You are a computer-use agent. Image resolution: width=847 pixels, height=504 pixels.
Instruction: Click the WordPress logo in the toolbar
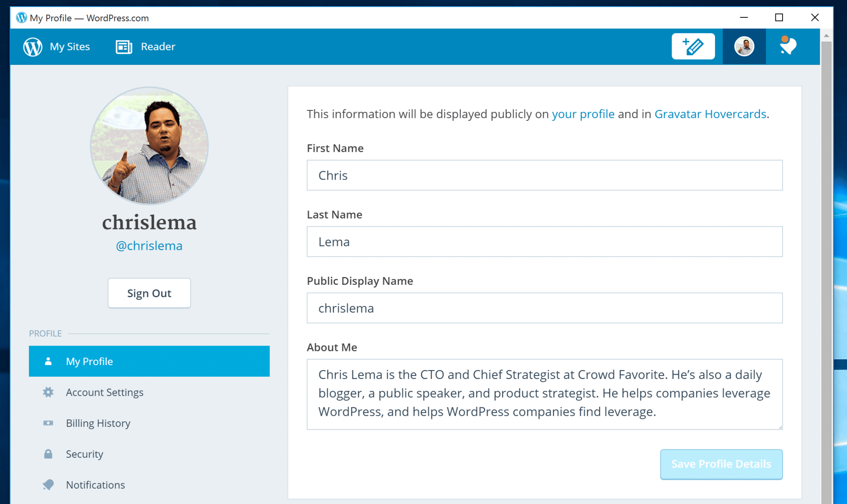pyautogui.click(x=32, y=46)
